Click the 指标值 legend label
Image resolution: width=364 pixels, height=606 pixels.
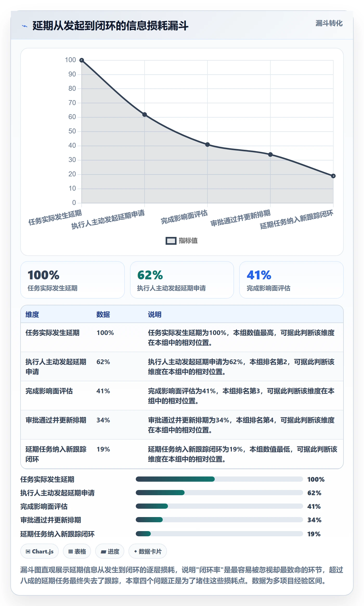coord(188,241)
